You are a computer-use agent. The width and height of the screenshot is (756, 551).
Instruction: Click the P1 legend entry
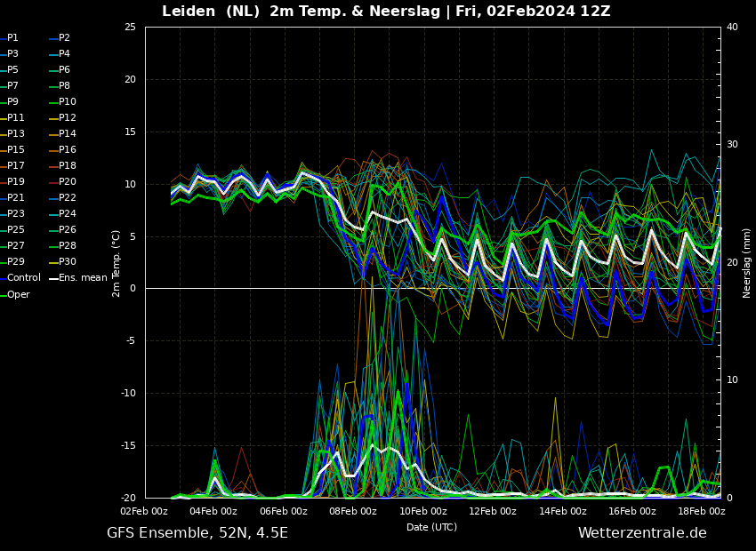(12, 37)
